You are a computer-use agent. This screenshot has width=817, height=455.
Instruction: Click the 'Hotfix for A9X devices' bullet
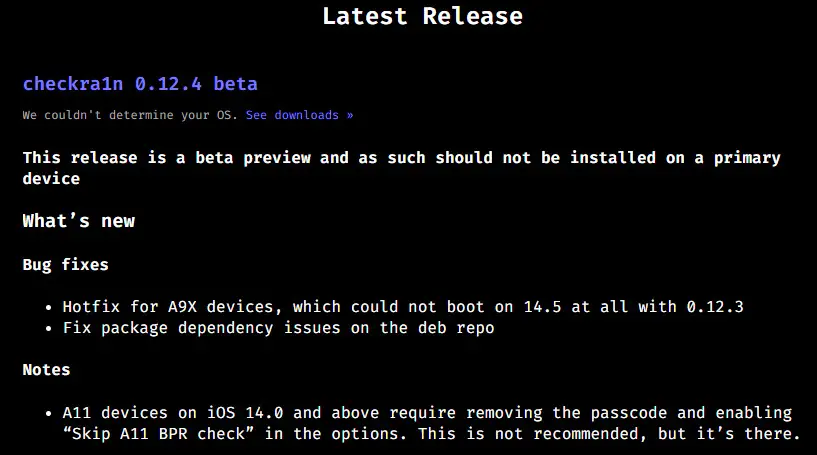tap(403, 306)
